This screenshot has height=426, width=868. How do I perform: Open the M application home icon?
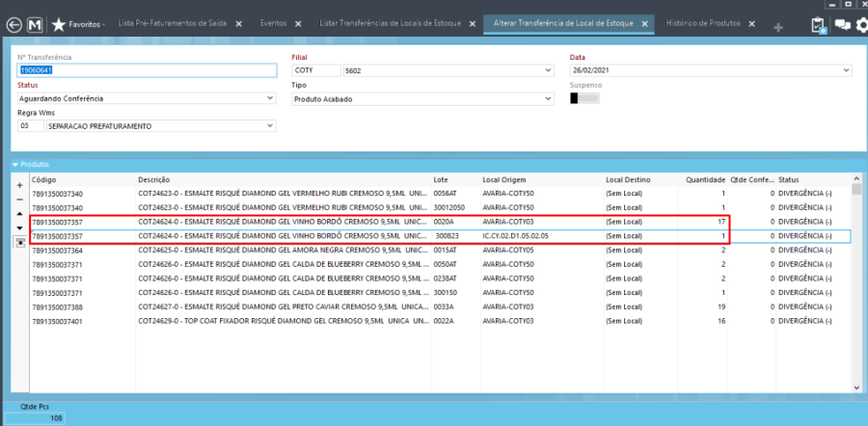(36, 23)
